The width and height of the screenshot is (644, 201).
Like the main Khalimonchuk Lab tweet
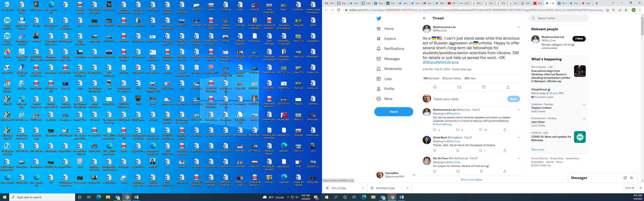(x=484, y=87)
